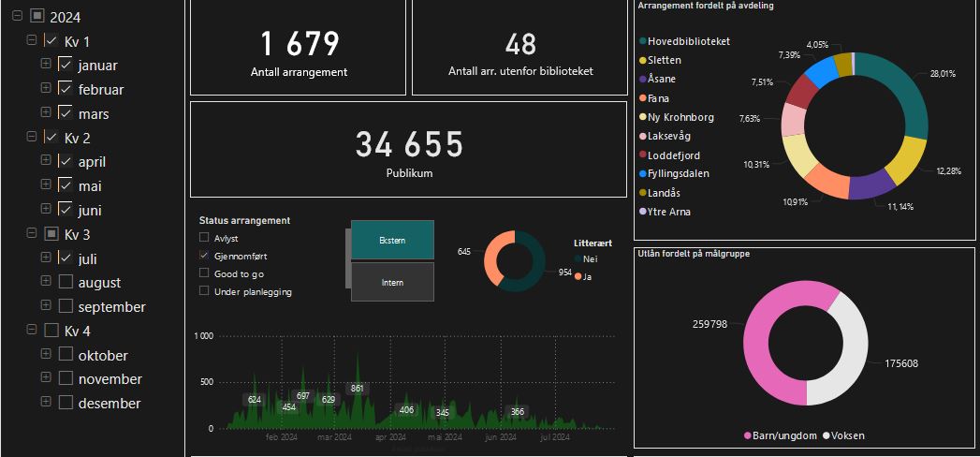
Task: Expand the august tree node
Action: 46,281
